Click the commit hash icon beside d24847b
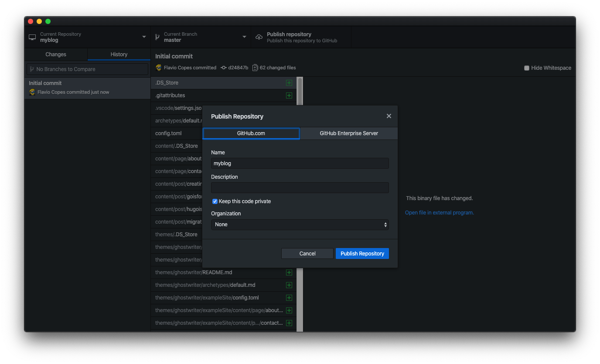Image resolution: width=600 pixels, height=364 pixels. 224,68
